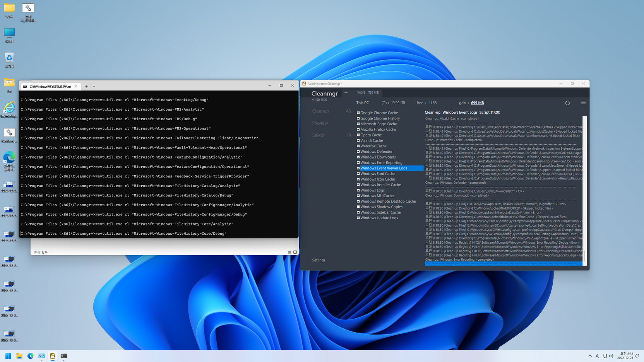Click the This PC label in Cleanmgr+
This screenshot has height=362, width=644.
(x=363, y=103)
